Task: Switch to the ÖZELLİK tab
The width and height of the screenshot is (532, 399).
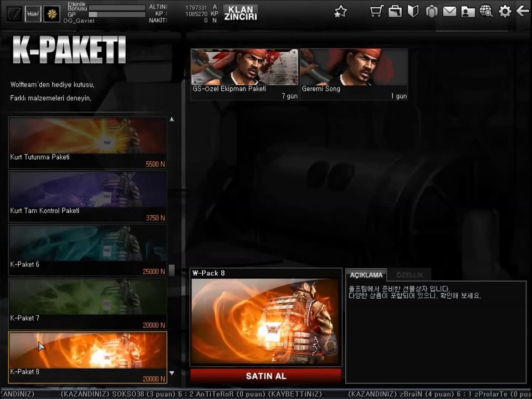Action: click(x=410, y=275)
